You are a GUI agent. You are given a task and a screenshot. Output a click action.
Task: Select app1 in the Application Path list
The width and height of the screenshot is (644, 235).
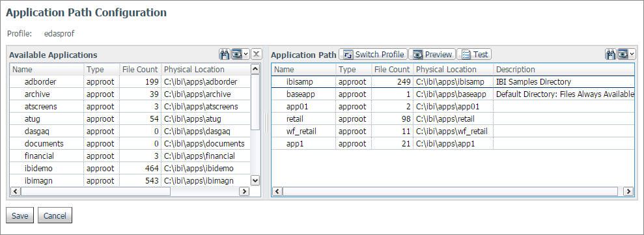[453, 144]
